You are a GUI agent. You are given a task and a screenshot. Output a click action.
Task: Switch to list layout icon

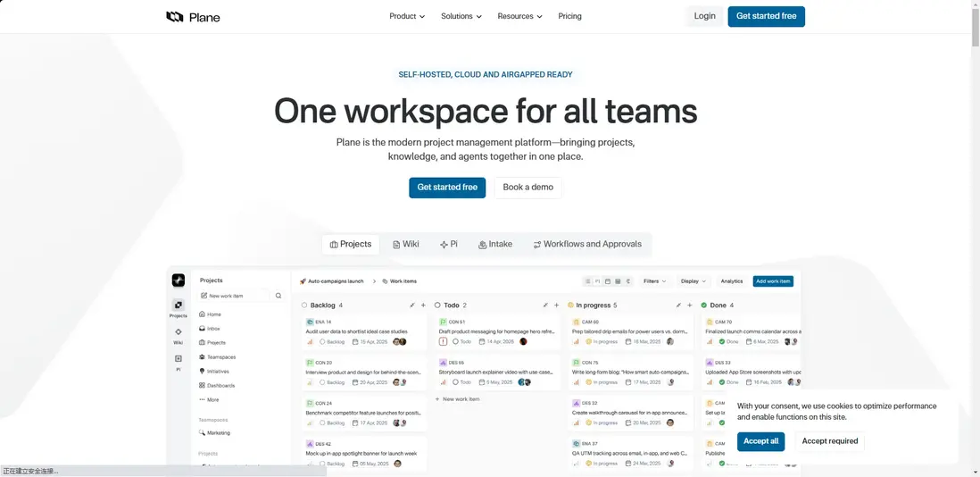(x=588, y=281)
